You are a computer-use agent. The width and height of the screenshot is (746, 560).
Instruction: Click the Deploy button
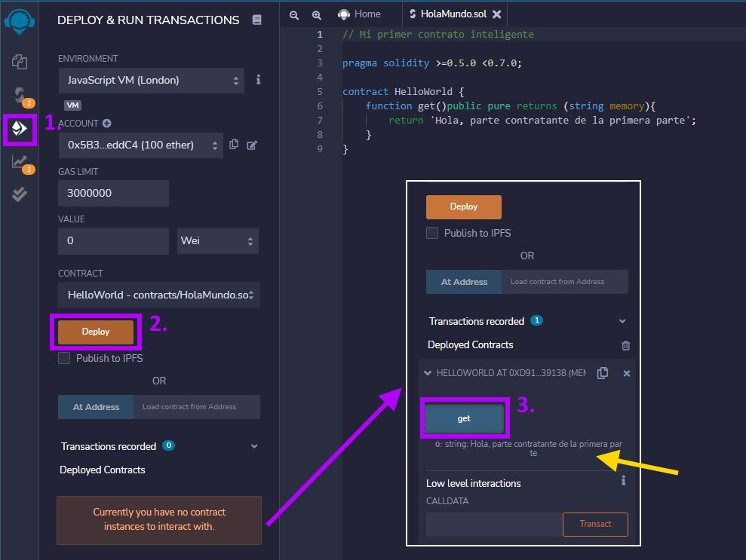coord(96,332)
